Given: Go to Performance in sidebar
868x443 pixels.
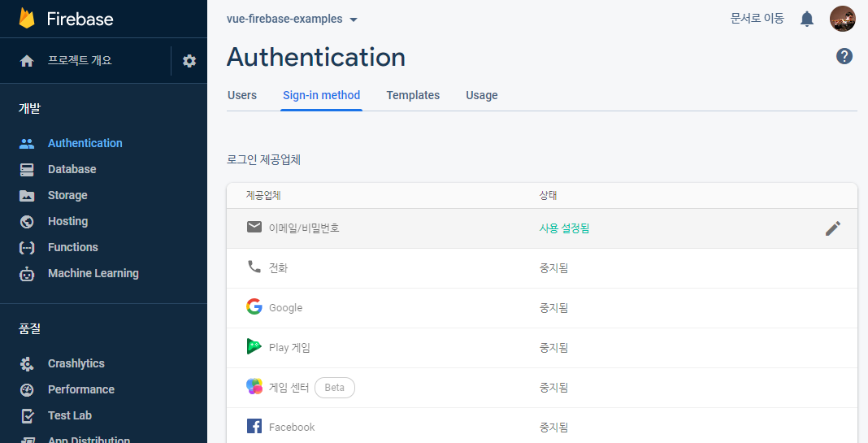Looking at the screenshot, I should tap(81, 389).
